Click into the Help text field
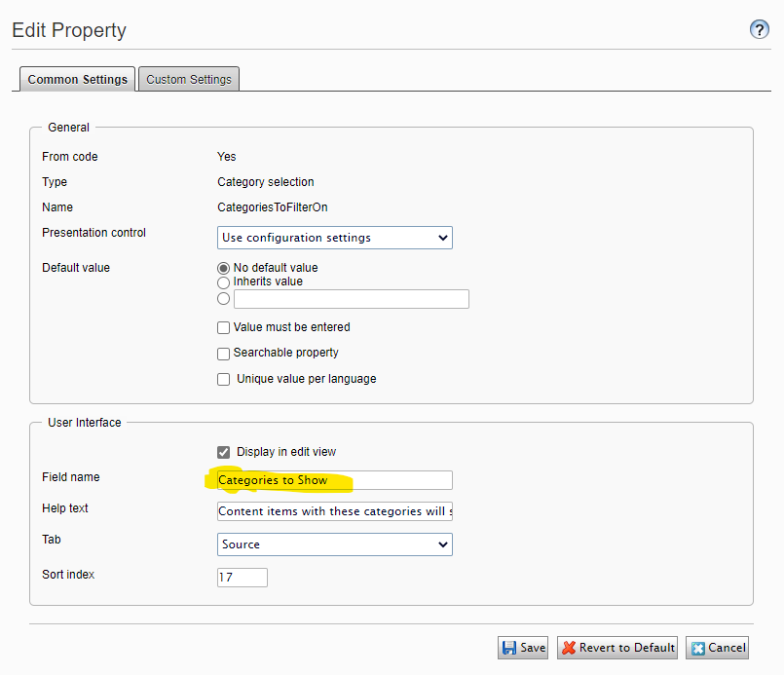Image resolution: width=784 pixels, height=675 pixels. pyautogui.click(x=334, y=511)
